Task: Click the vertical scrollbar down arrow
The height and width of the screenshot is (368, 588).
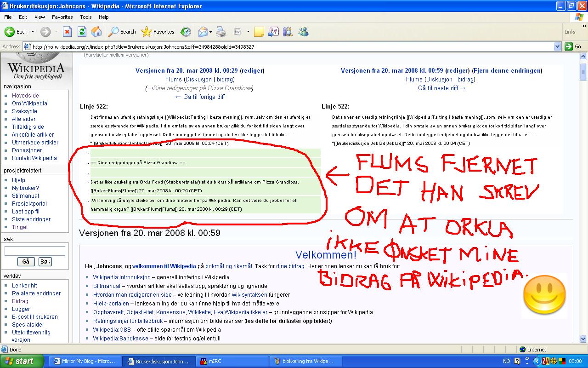Action: (583, 339)
